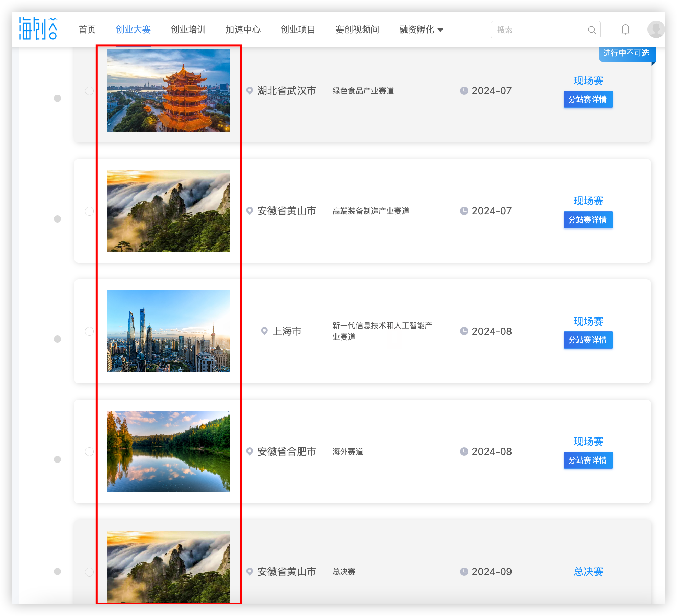
Task: Select radio button for 安徽省黄山市 高端装备制造 row
Action: [x=89, y=211]
